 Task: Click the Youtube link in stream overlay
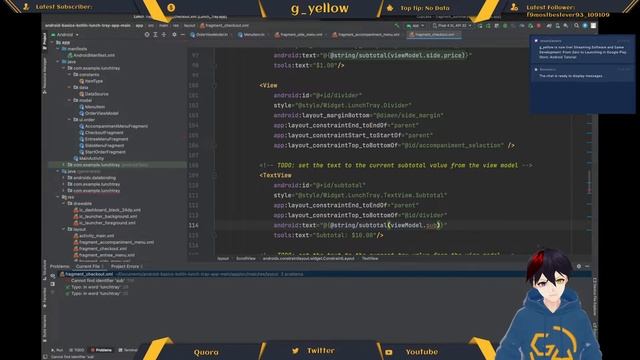(422, 352)
